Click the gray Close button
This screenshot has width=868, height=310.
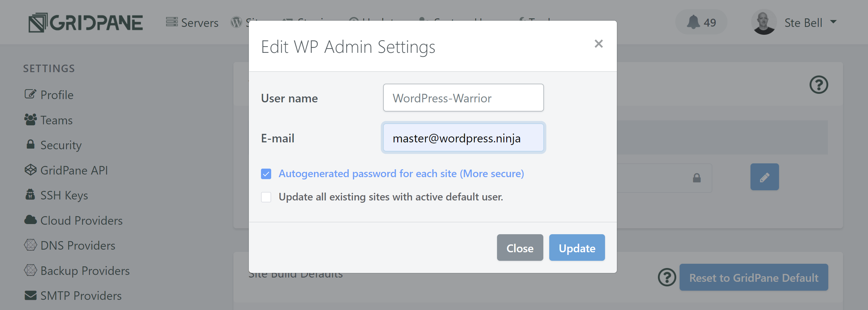[x=520, y=248]
